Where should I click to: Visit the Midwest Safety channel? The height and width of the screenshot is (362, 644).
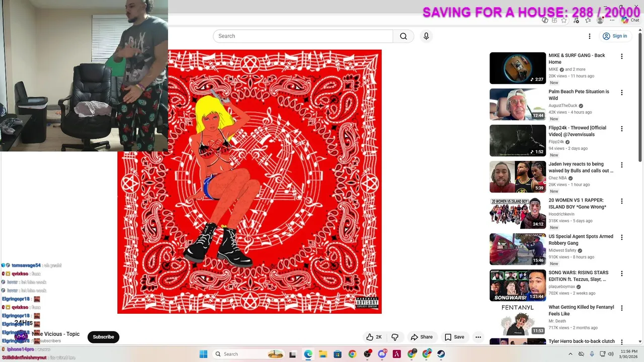pos(562,250)
